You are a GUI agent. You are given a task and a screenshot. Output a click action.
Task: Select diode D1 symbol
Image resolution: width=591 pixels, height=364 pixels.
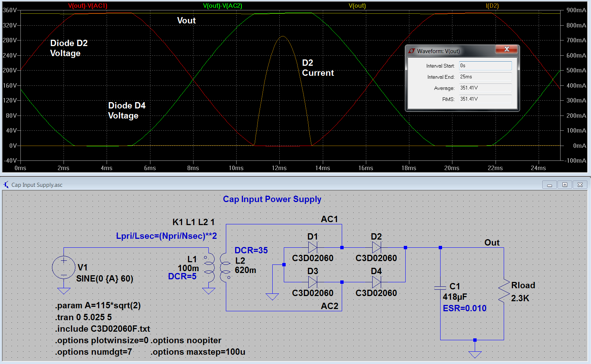pyautogui.click(x=312, y=247)
